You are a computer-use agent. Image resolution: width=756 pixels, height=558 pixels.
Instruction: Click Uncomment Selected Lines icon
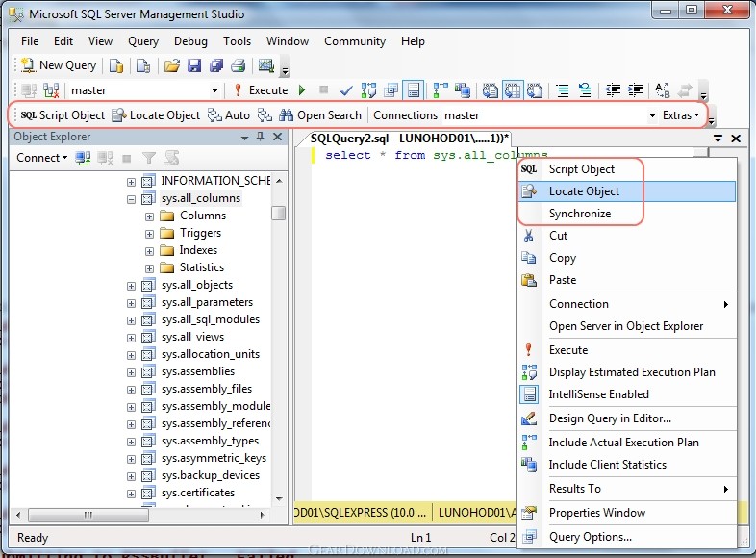(585, 90)
